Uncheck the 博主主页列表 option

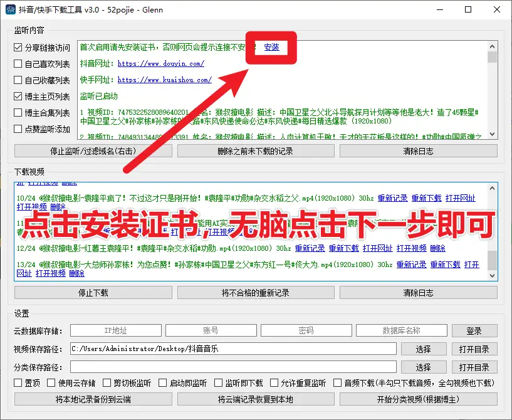point(19,97)
